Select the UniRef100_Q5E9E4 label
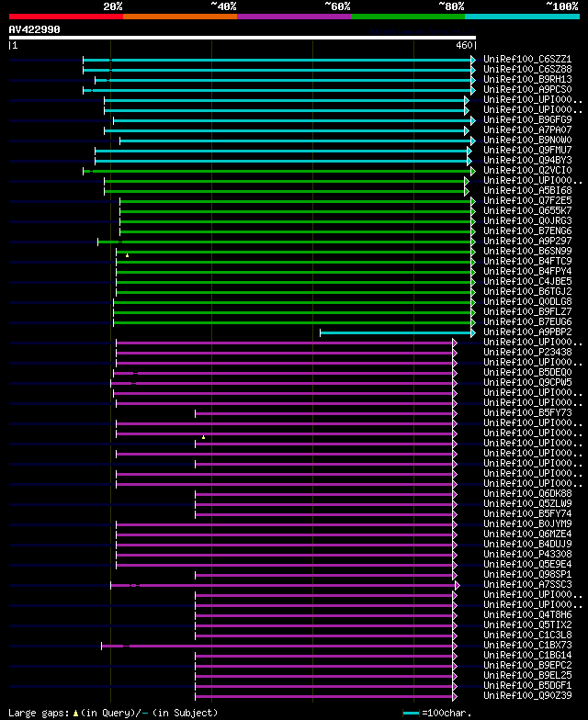The image size is (588, 720). click(527, 564)
